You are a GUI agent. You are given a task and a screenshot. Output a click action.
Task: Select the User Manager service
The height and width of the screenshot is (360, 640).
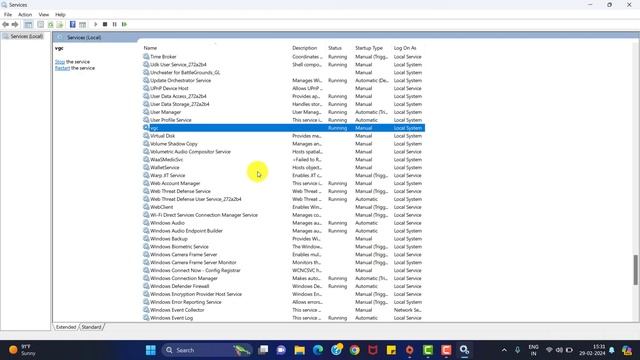click(284, 112)
